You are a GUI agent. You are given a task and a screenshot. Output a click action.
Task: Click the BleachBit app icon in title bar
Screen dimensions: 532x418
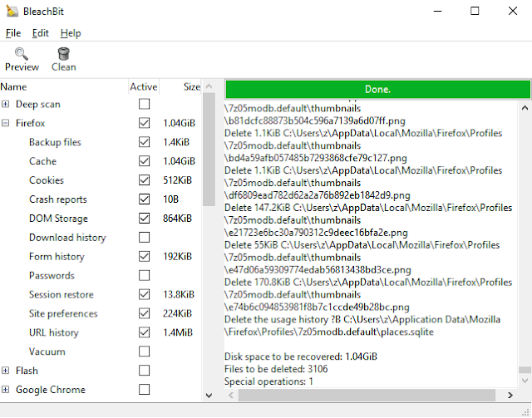(x=12, y=11)
